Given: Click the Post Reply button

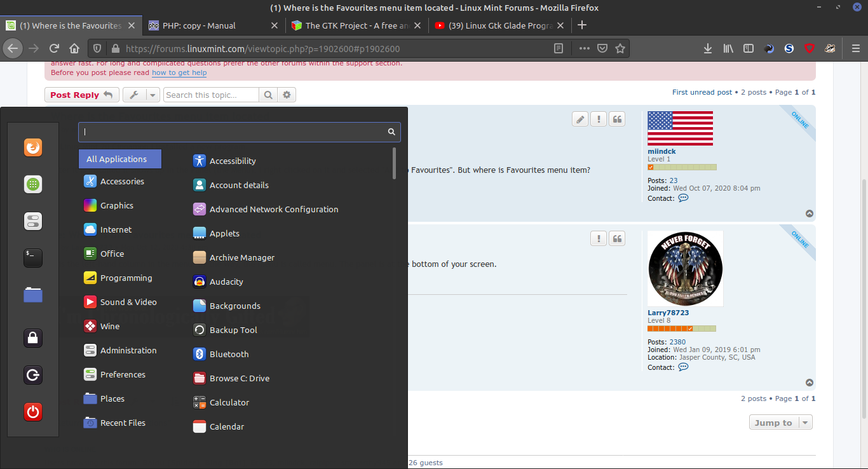Looking at the screenshot, I should pos(81,95).
